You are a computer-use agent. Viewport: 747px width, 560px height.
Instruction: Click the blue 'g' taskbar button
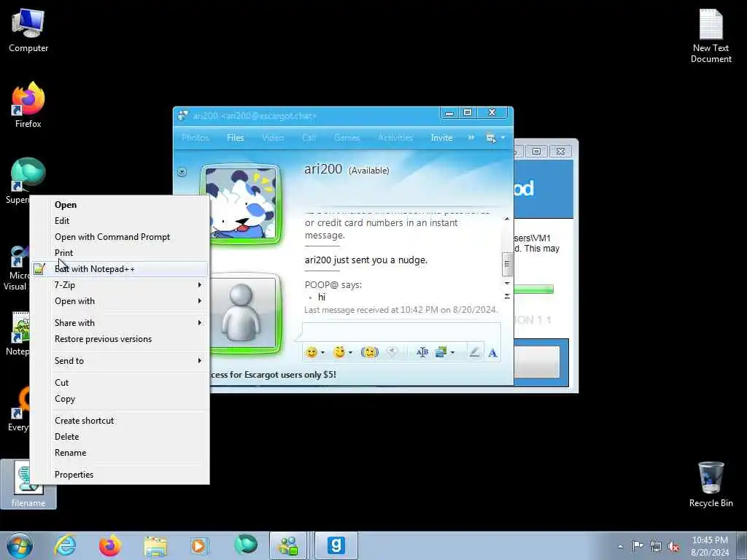tap(336, 545)
